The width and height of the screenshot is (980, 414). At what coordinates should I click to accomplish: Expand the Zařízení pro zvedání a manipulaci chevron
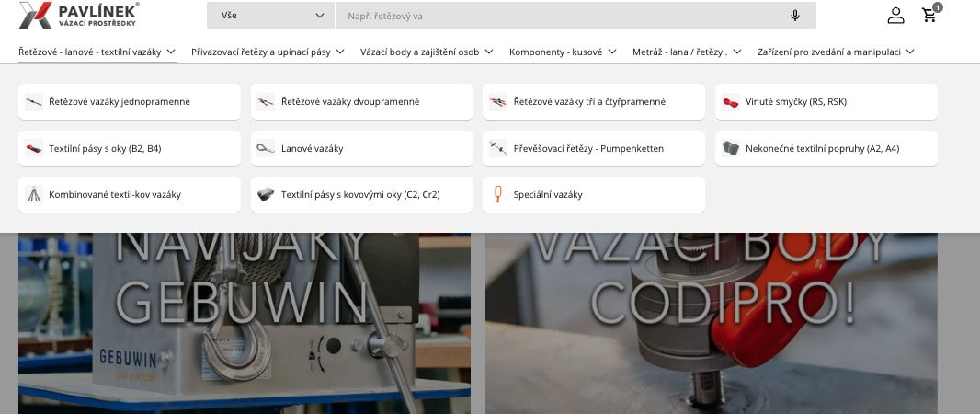tap(910, 52)
